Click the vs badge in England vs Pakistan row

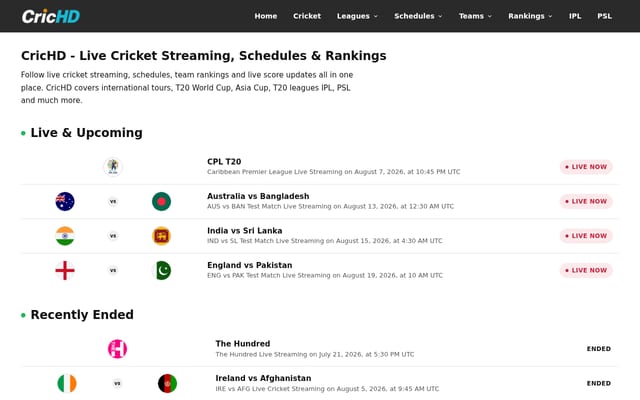113,270
